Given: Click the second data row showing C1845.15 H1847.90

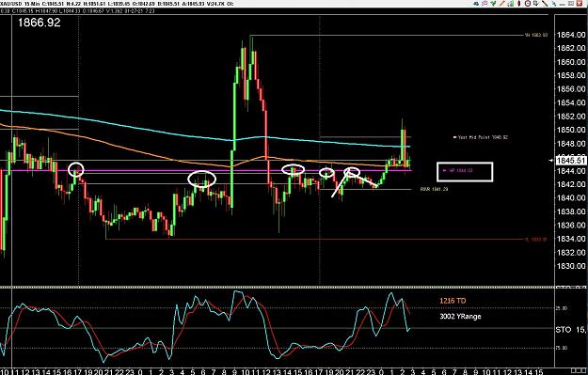Looking at the screenshot, I should coord(77,11).
